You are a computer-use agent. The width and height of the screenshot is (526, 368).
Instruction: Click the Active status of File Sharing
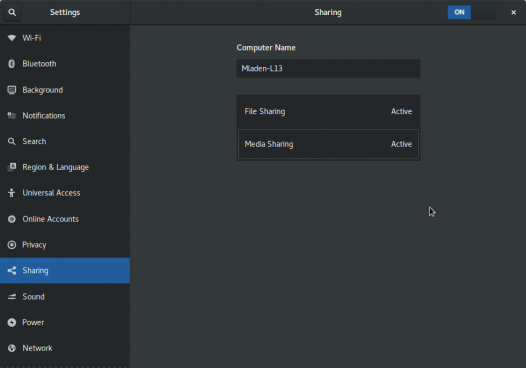coord(401,111)
